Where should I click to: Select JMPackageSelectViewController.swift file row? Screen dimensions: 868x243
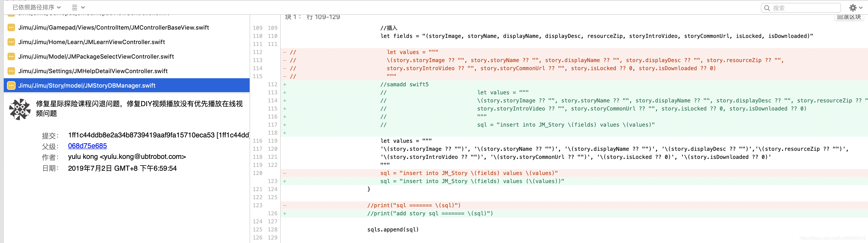click(127, 56)
